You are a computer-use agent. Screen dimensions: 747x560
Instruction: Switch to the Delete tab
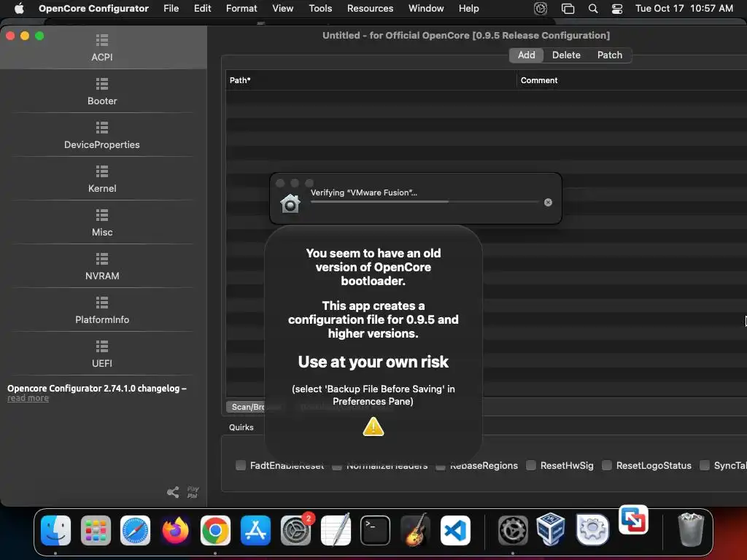[x=566, y=55]
